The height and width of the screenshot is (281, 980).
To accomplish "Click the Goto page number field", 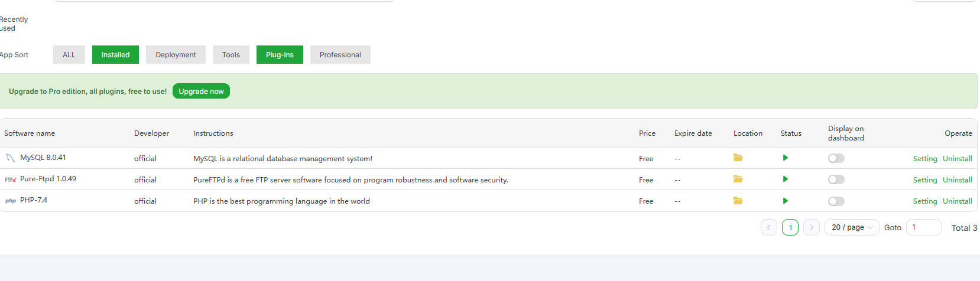I will coord(923,227).
